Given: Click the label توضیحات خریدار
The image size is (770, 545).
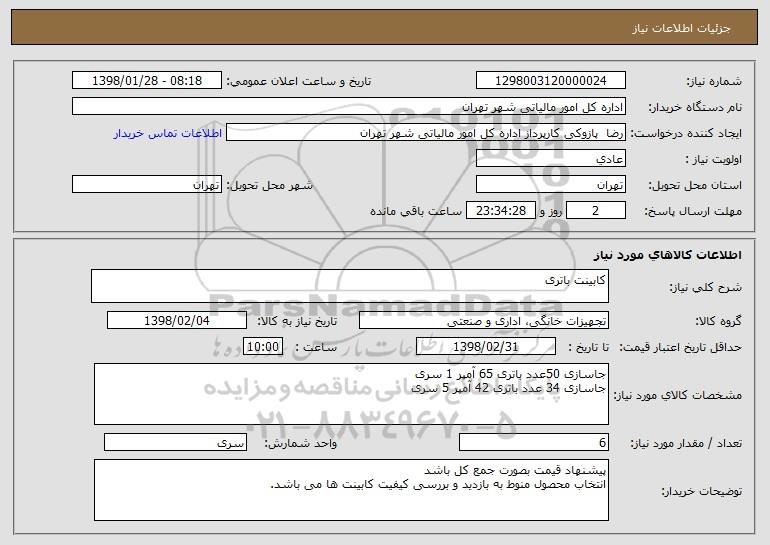Looking at the screenshot, I should 702,491.
